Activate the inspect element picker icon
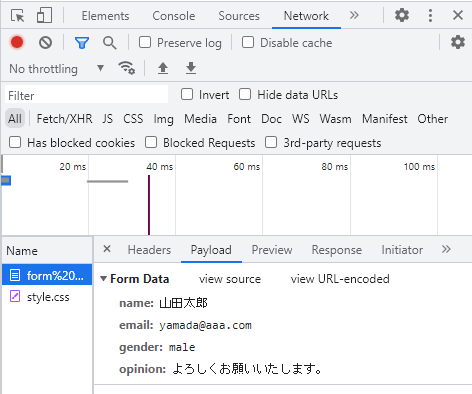 pyautogui.click(x=17, y=16)
